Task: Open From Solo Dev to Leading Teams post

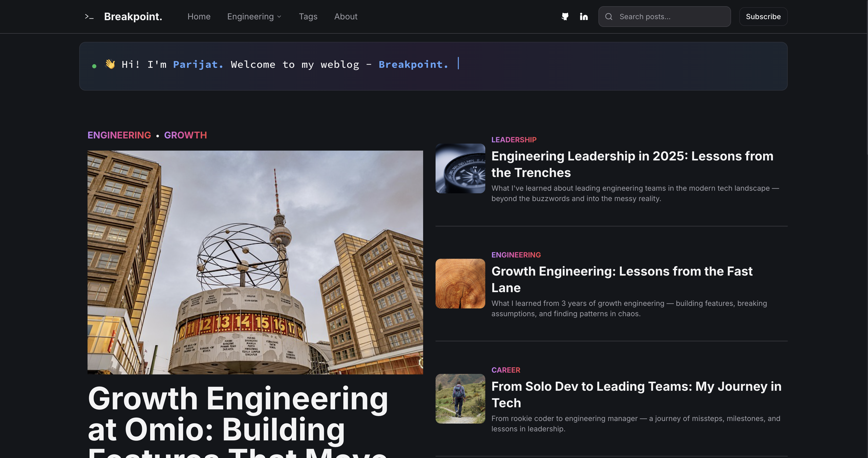Action: (636, 395)
